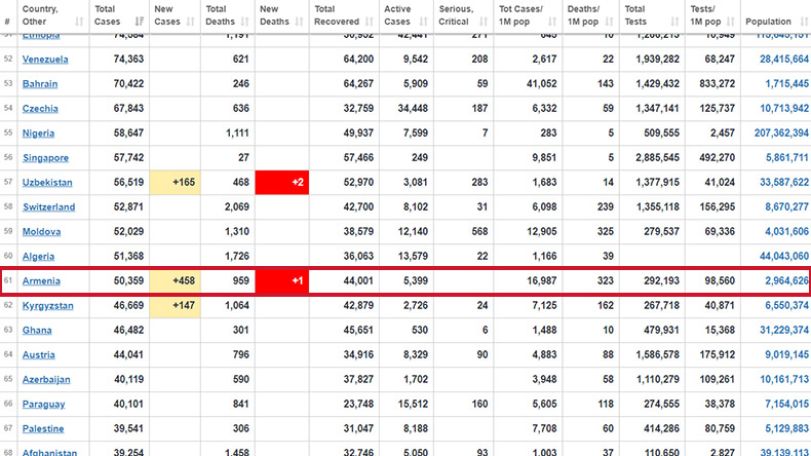Viewport: 811px width, 456px height.
Task: Click Austria population 9,019,145 link
Action: tap(787, 355)
